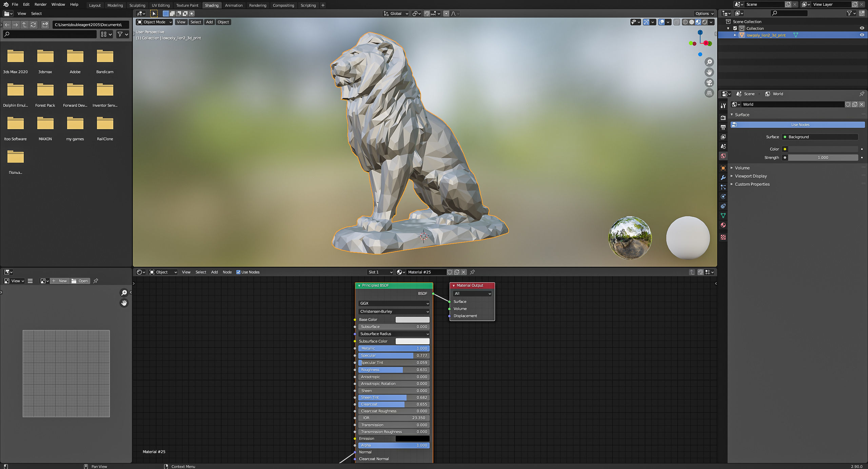Toggle the Collection exclude checkbox
868x469 pixels.
pyautogui.click(x=735, y=28)
